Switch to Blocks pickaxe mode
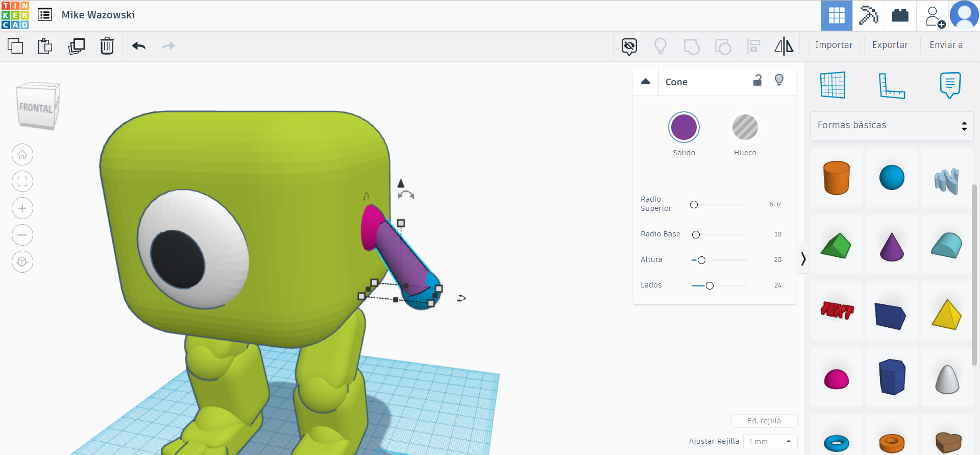 [868, 15]
